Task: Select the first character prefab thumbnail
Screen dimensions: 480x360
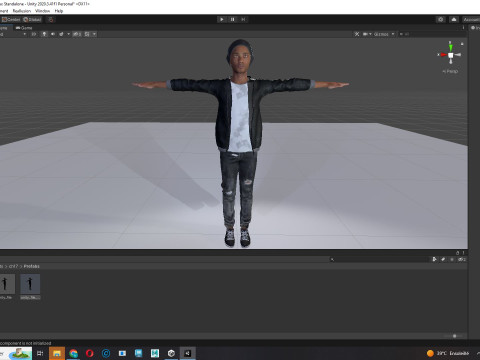Action: 7,284
